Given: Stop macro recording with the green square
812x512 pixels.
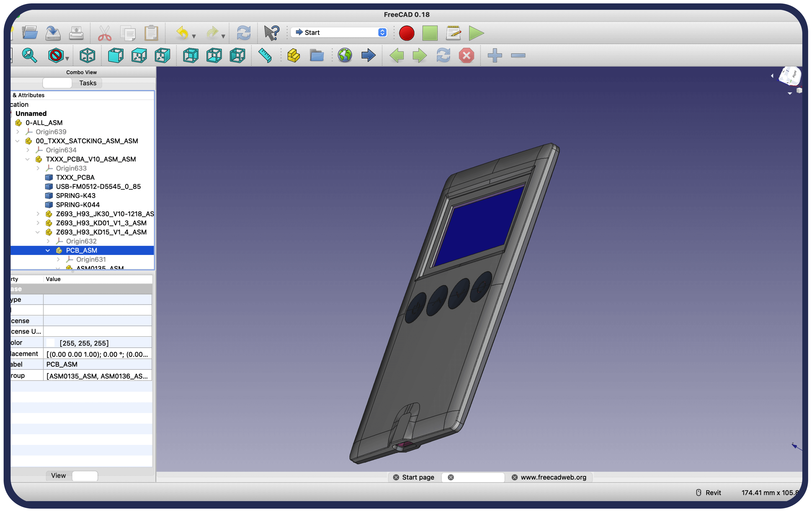Looking at the screenshot, I should [x=430, y=33].
